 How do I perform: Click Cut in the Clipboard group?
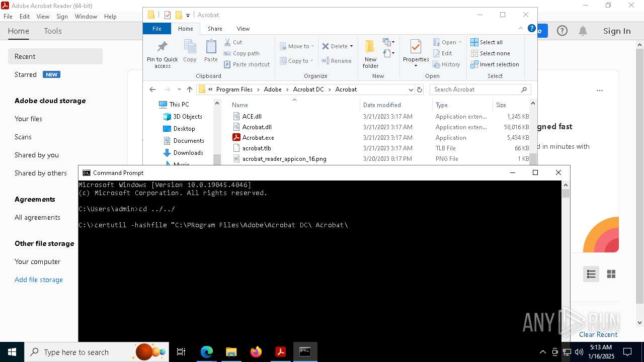click(x=233, y=42)
